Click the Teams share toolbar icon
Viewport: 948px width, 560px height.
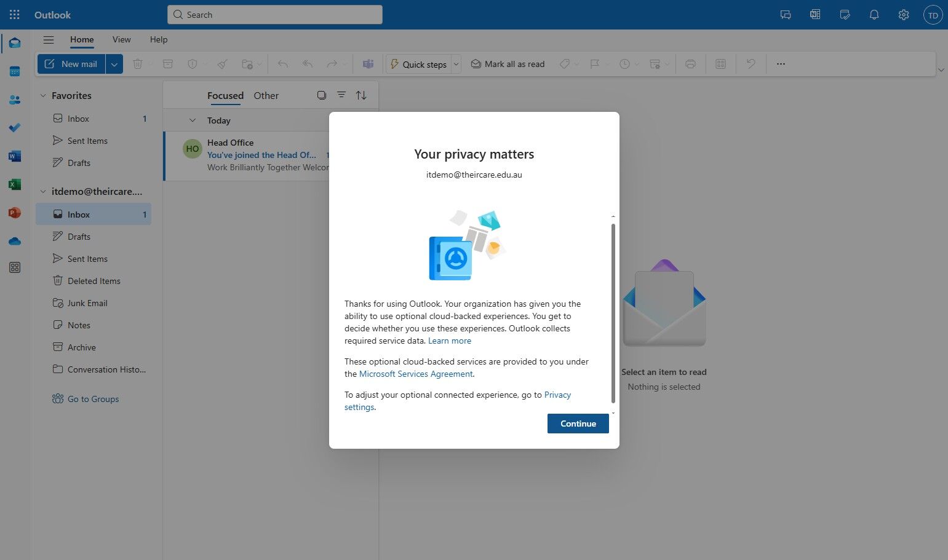pos(368,64)
